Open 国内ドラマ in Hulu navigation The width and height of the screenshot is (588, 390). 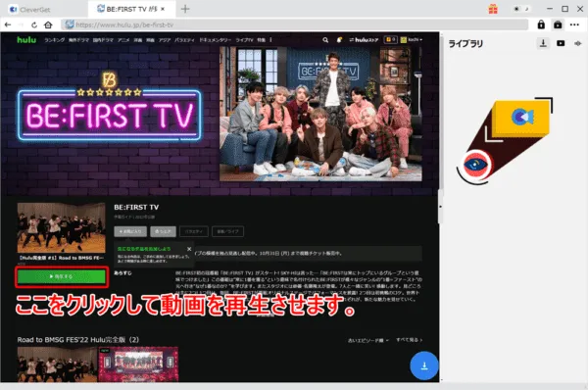103,40
